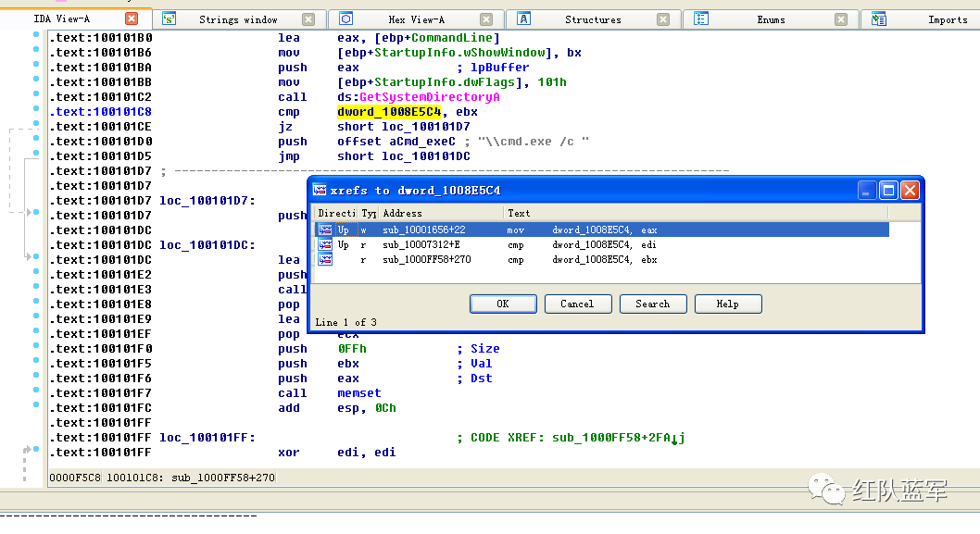Close the IDA View-A tab
The width and height of the screenshot is (980, 534).
132,19
